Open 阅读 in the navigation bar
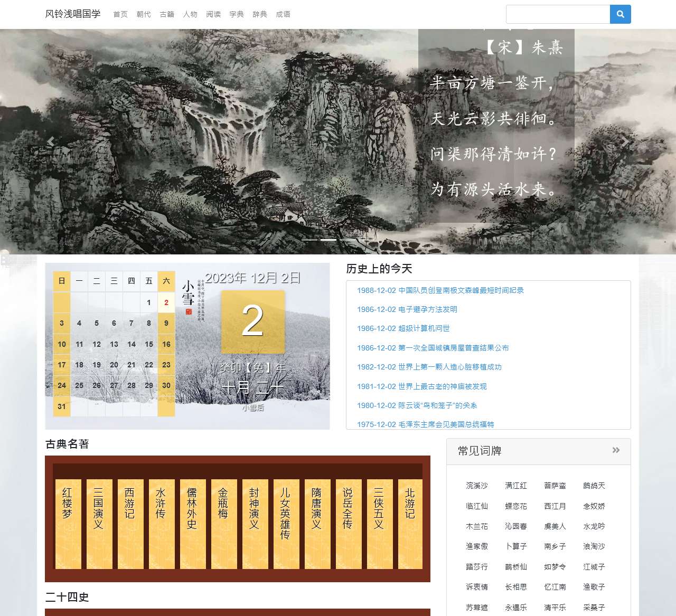The width and height of the screenshot is (676, 616). pos(213,14)
